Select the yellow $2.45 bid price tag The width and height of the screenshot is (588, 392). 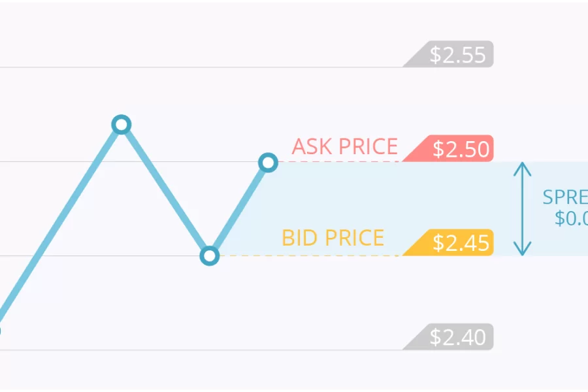pyautogui.click(x=448, y=242)
